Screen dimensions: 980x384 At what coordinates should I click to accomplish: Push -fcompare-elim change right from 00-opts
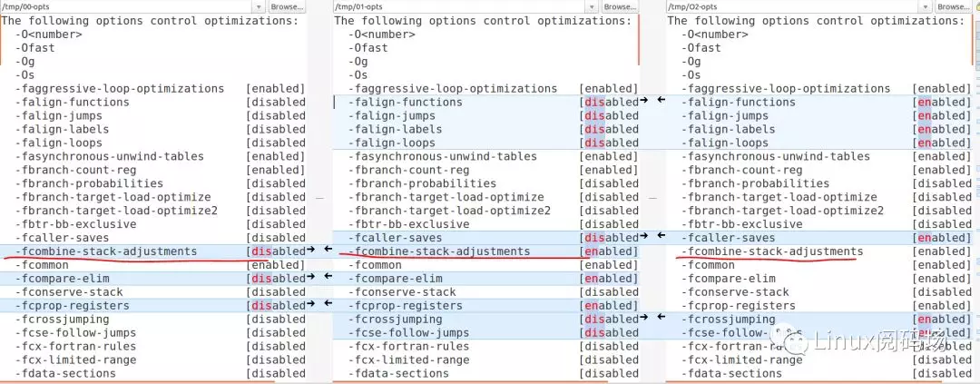(x=311, y=279)
